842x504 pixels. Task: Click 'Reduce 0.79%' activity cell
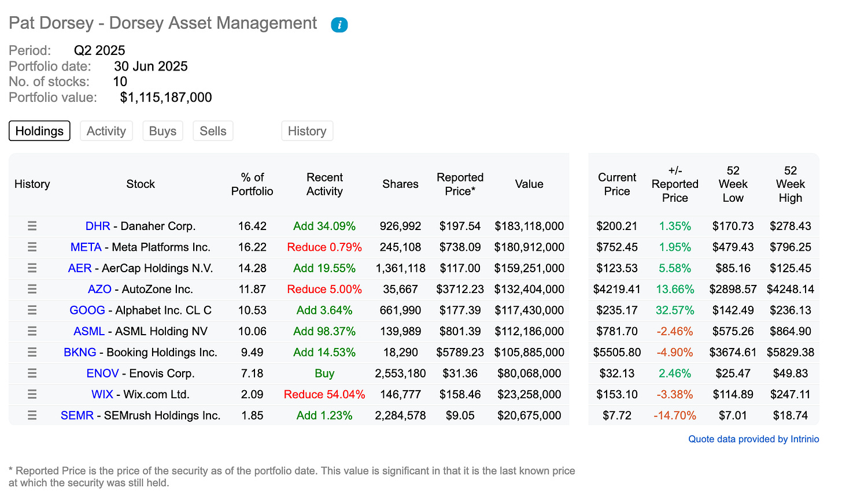tap(324, 247)
